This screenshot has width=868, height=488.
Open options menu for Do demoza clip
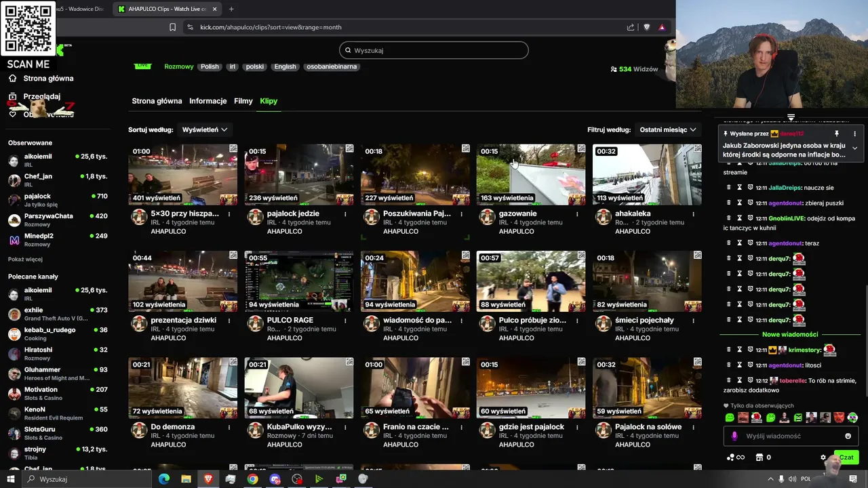click(x=229, y=427)
